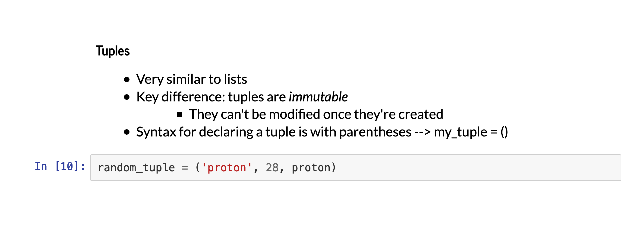Click the 'They can't be modified' sub-bullet text
Viewport: 644px width, 240px height.
click(x=316, y=114)
